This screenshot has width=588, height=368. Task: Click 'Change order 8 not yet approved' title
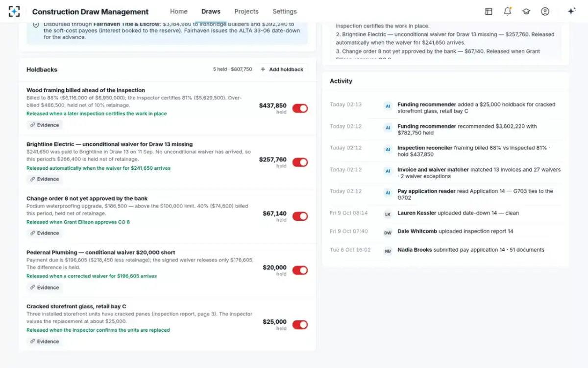(87, 198)
